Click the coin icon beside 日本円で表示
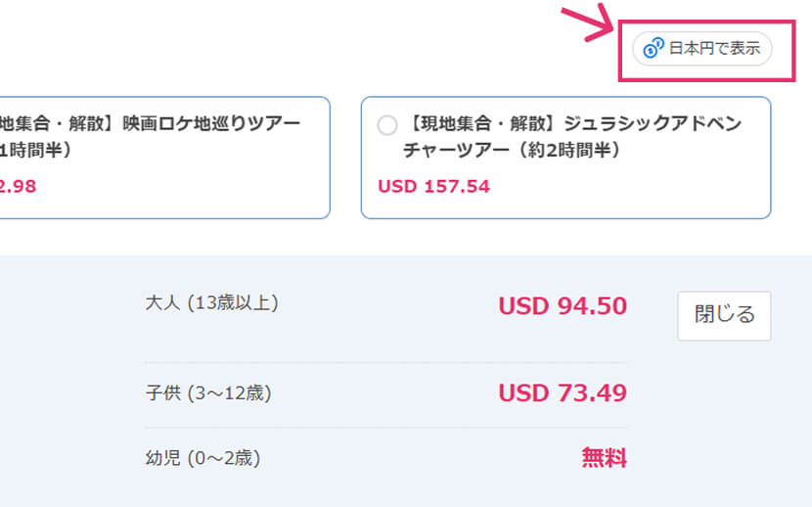The height and width of the screenshot is (507, 812). [653, 48]
